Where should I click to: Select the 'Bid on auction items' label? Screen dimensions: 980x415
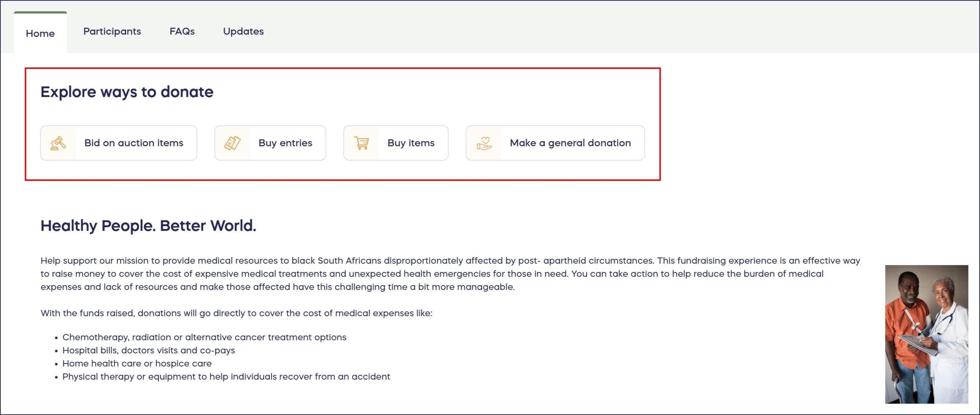pos(134,143)
